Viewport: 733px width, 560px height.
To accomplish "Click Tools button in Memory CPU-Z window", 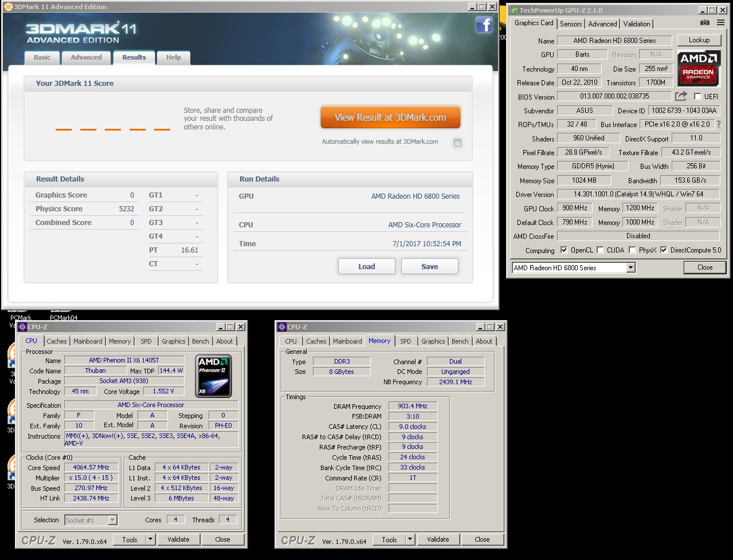I will click(x=389, y=539).
